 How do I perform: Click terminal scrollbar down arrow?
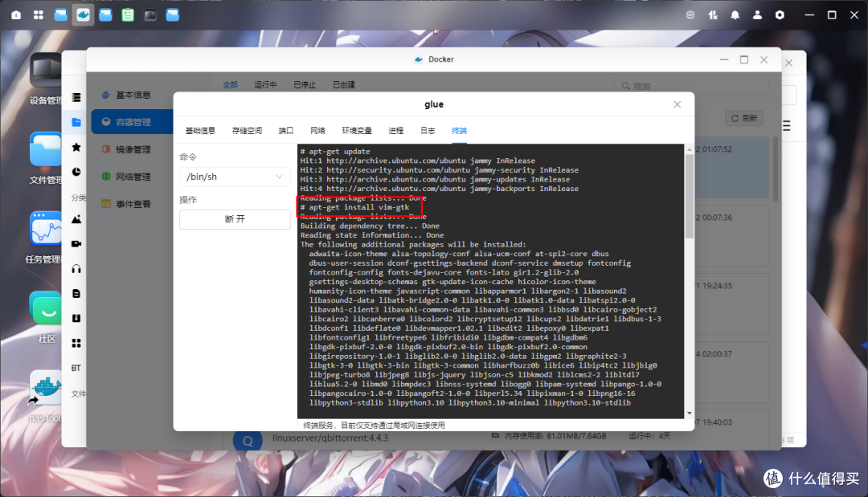point(690,413)
